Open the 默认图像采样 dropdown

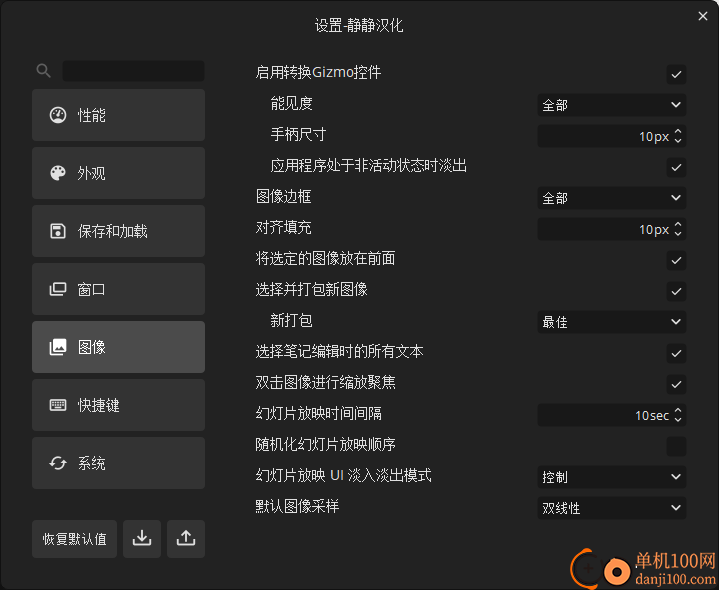click(x=612, y=508)
